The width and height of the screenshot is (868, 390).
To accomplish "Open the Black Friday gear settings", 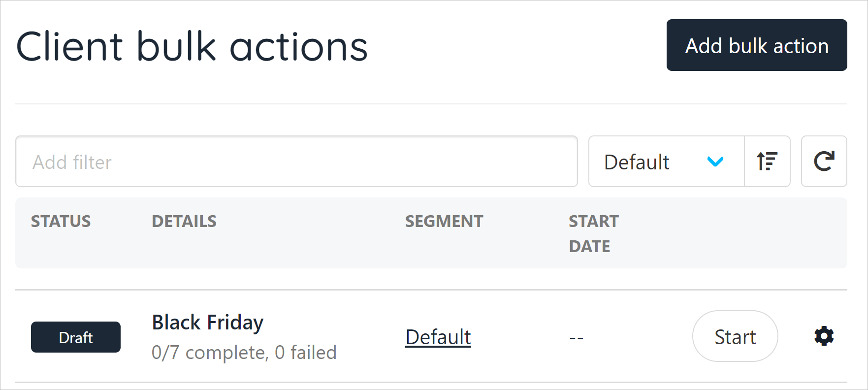I will coord(824,336).
